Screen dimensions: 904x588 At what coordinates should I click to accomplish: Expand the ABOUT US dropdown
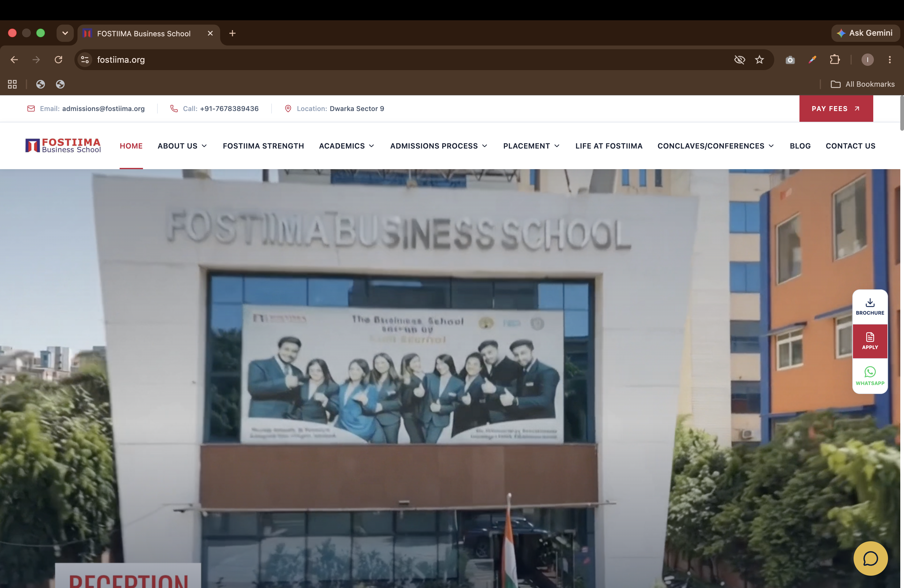click(x=182, y=146)
